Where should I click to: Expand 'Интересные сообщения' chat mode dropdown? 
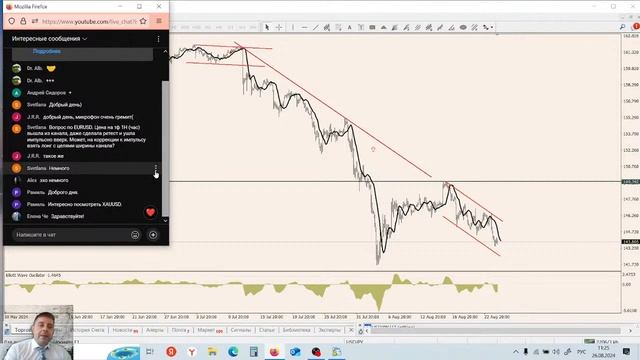pos(49,39)
